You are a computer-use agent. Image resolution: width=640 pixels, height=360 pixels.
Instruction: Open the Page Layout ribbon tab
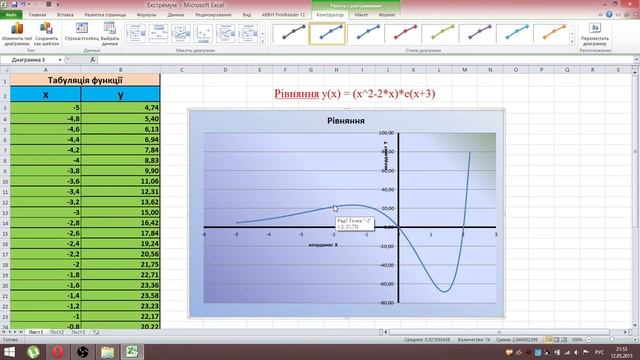pyautogui.click(x=105, y=15)
